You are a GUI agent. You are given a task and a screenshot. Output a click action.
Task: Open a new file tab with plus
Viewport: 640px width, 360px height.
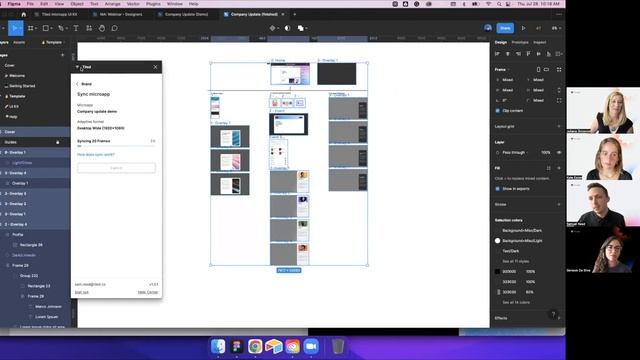click(295, 14)
